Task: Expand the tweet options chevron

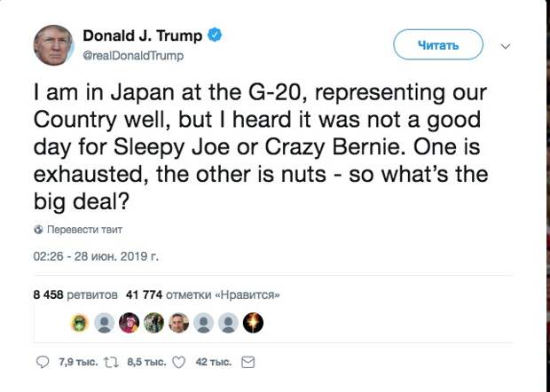Action: click(x=506, y=45)
